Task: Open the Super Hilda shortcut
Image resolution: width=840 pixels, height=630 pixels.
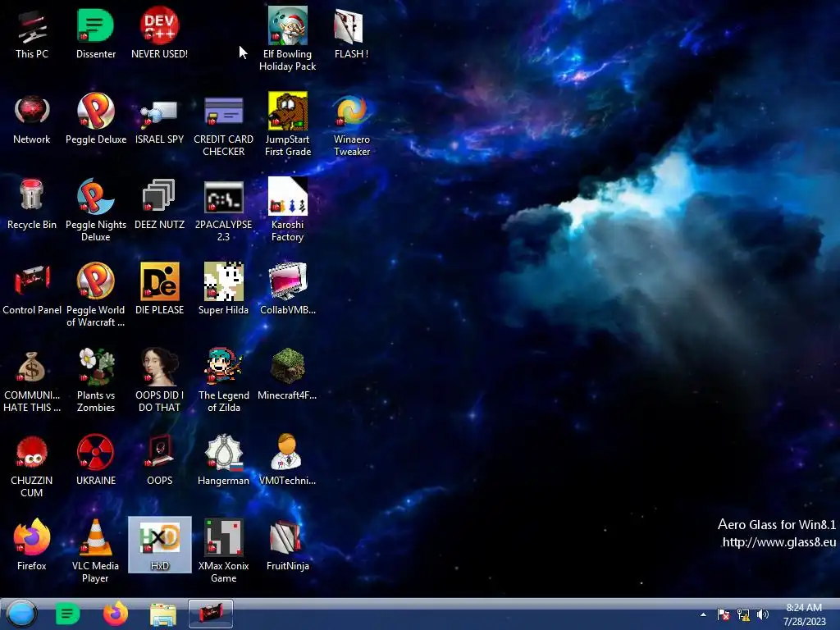Action: click(223, 290)
